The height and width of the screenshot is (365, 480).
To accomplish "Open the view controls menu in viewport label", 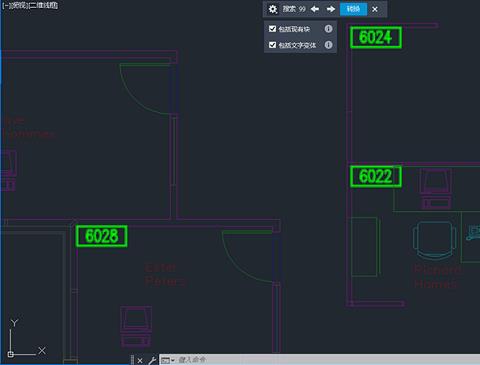I will (x=19, y=5).
